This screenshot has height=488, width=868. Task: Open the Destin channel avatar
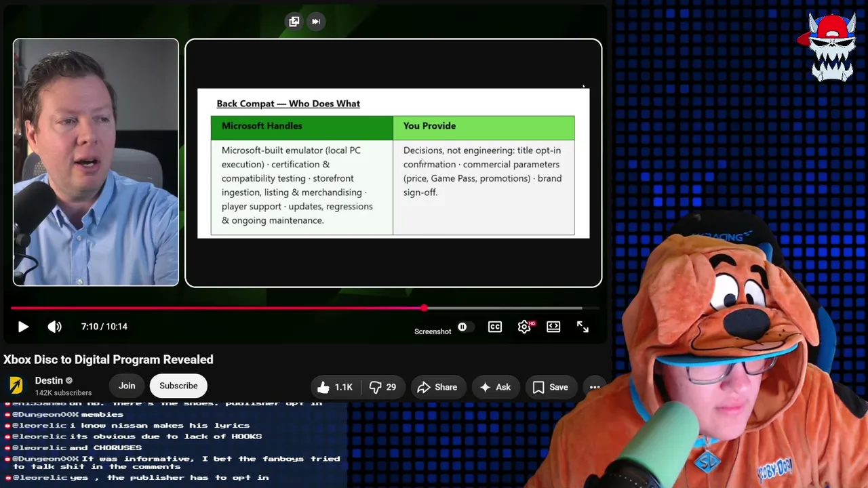(x=16, y=386)
